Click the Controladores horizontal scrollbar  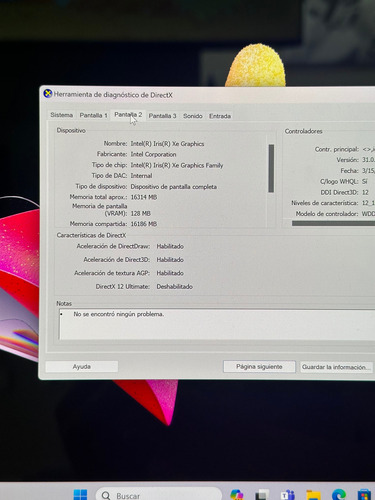tap(333, 223)
